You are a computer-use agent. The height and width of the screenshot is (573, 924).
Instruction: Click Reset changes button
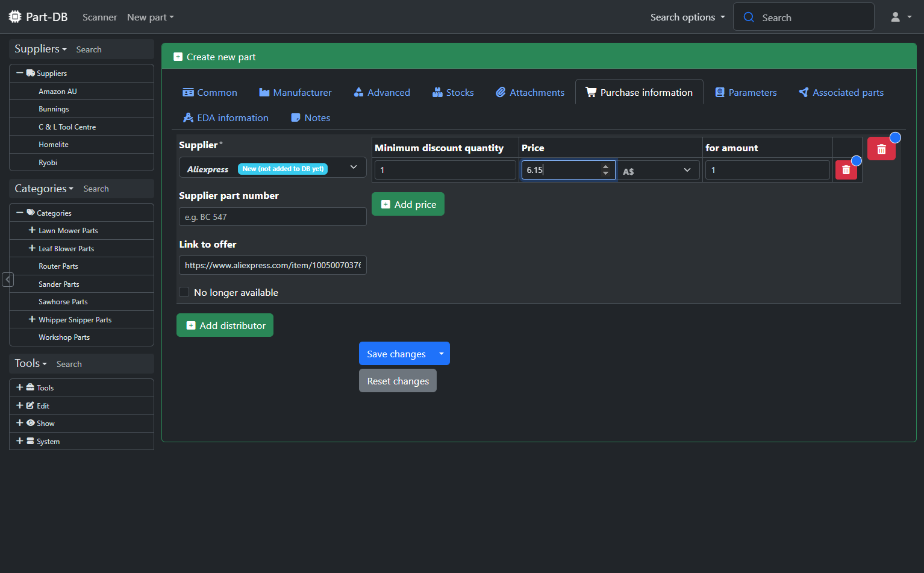(398, 381)
